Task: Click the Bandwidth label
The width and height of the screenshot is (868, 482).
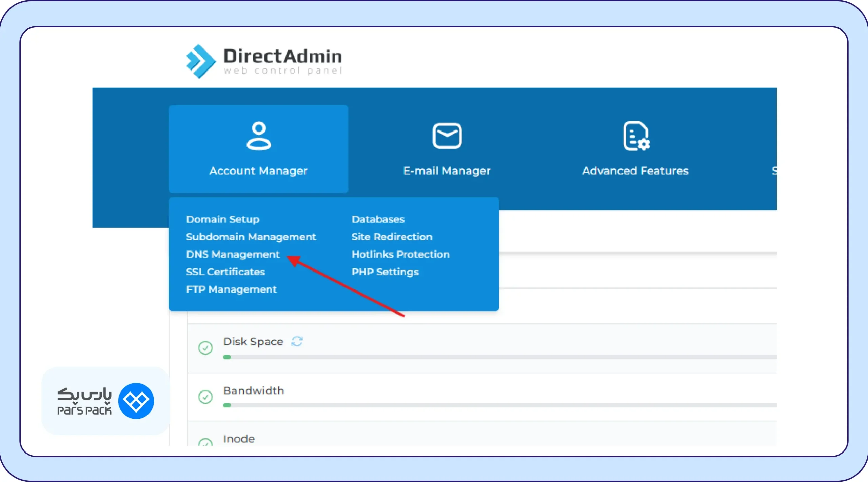Action: point(254,391)
